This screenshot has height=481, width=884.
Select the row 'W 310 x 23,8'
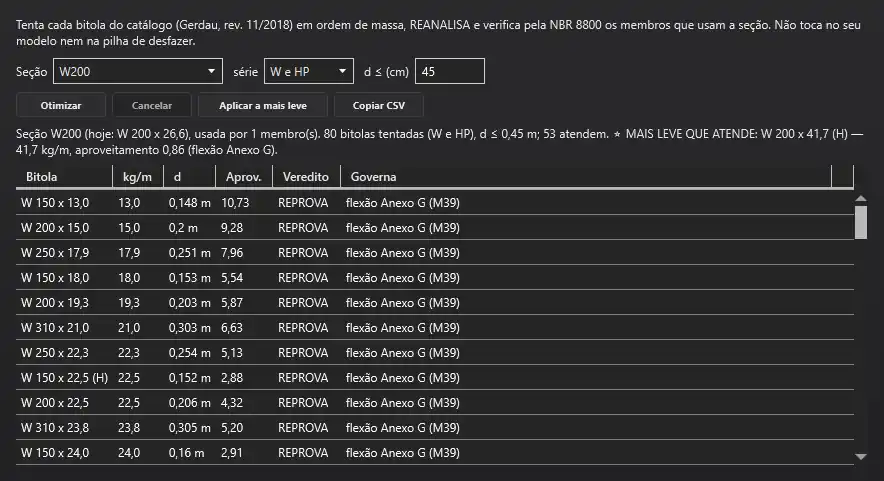[435, 428]
